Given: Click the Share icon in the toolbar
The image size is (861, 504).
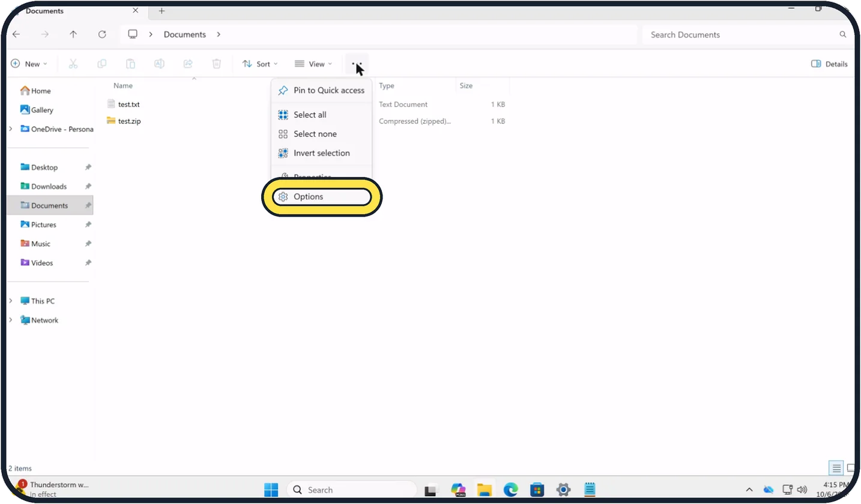Looking at the screenshot, I should pyautogui.click(x=188, y=64).
